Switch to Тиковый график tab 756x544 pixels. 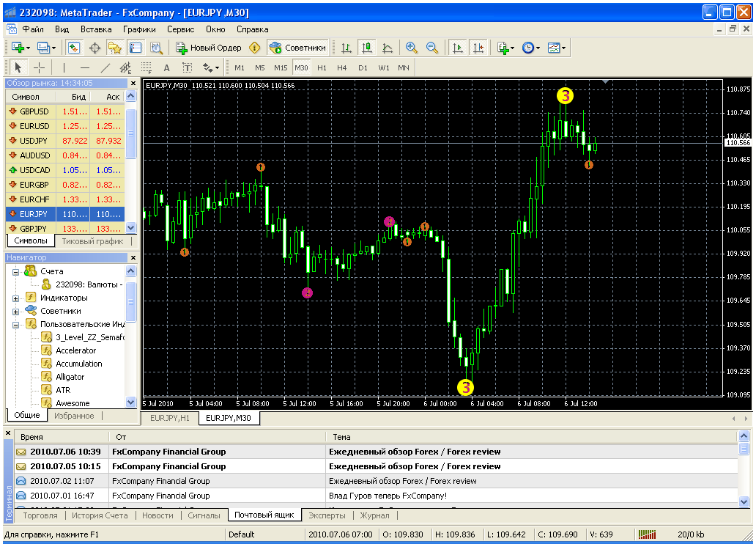(92, 241)
